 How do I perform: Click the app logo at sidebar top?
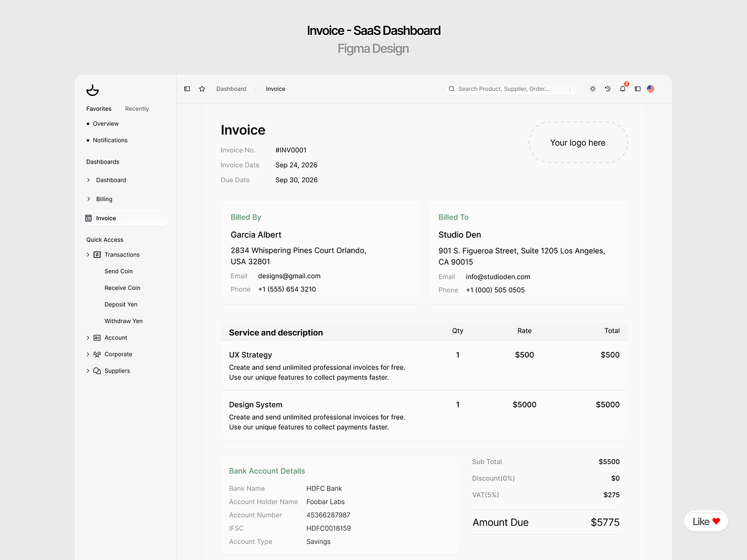click(x=92, y=90)
